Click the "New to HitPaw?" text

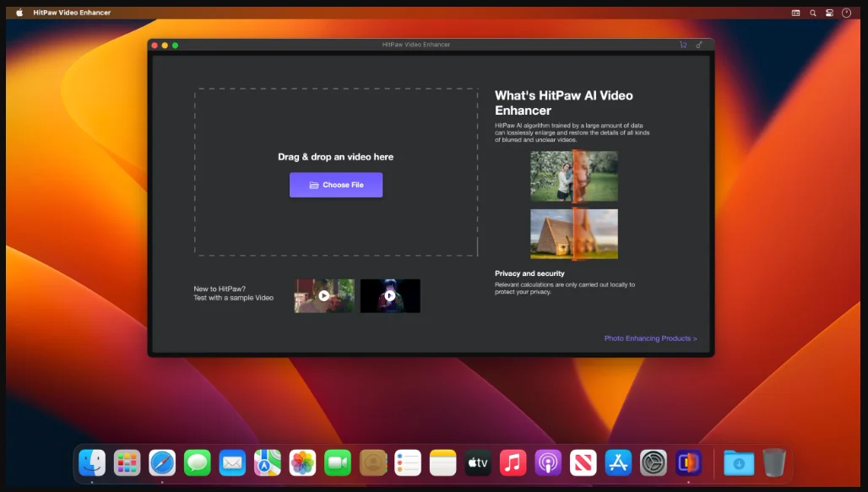point(220,289)
